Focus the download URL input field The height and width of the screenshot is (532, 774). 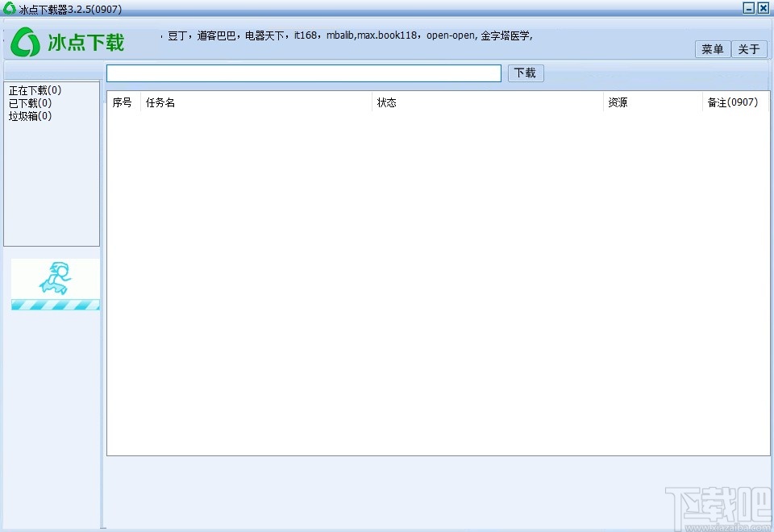click(x=304, y=73)
